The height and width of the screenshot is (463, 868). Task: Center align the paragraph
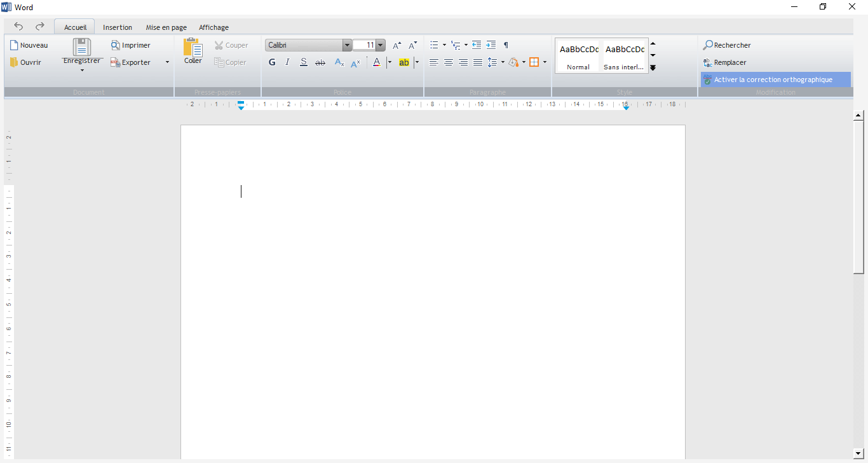pos(449,62)
